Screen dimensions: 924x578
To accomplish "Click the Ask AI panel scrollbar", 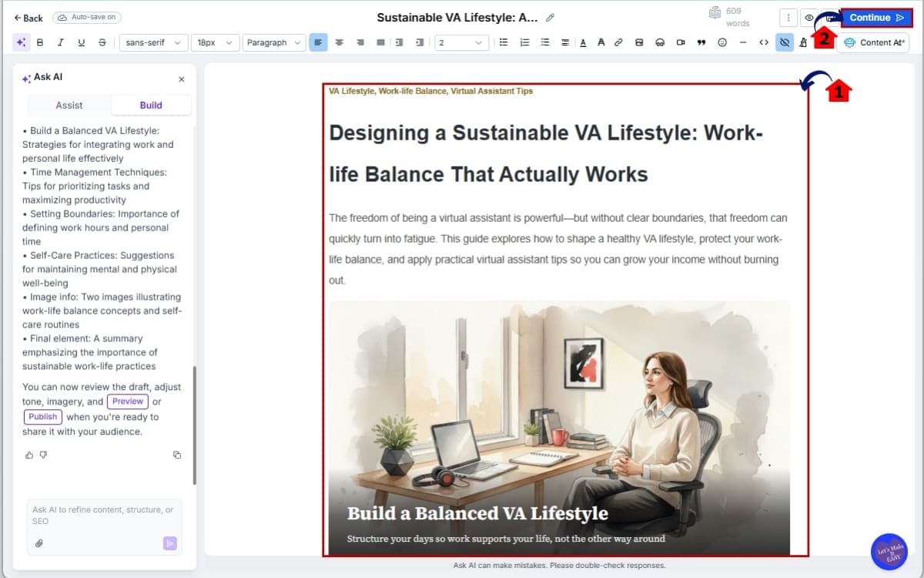I will pyautogui.click(x=194, y=425).
